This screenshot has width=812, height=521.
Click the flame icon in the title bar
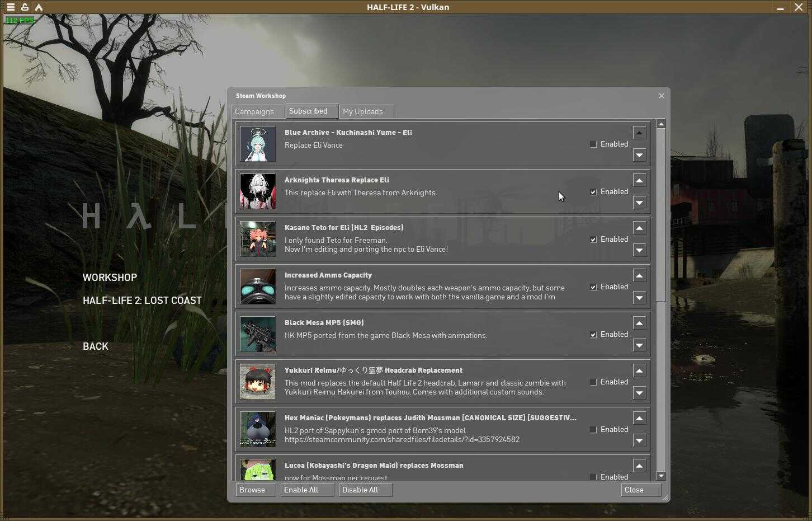point(39,7)
